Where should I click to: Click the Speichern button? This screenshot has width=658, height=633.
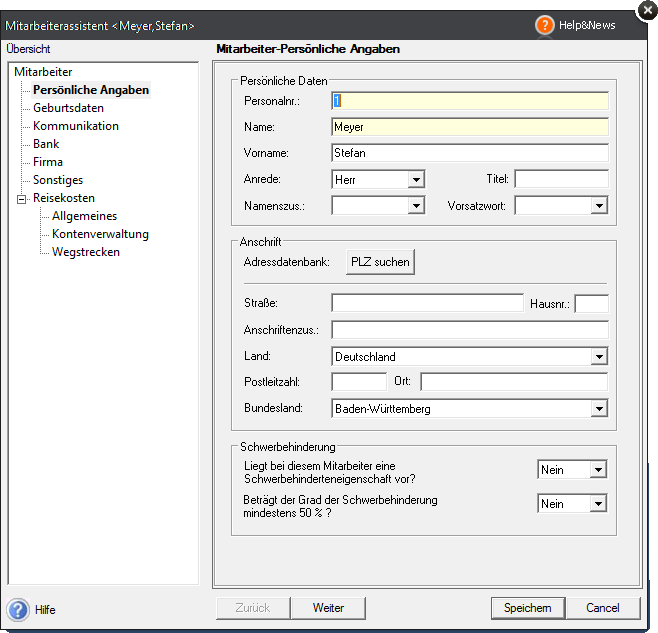[x=527, y=608]
